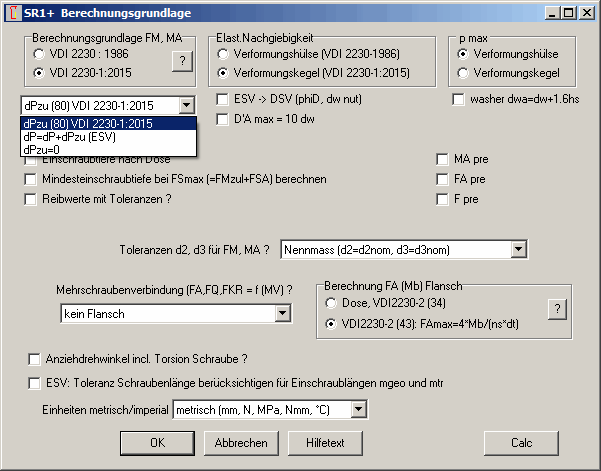Enable Reibwerte mit Toleranzen checkbox
This screenshot has height=471, width=601.
[33, 199]
